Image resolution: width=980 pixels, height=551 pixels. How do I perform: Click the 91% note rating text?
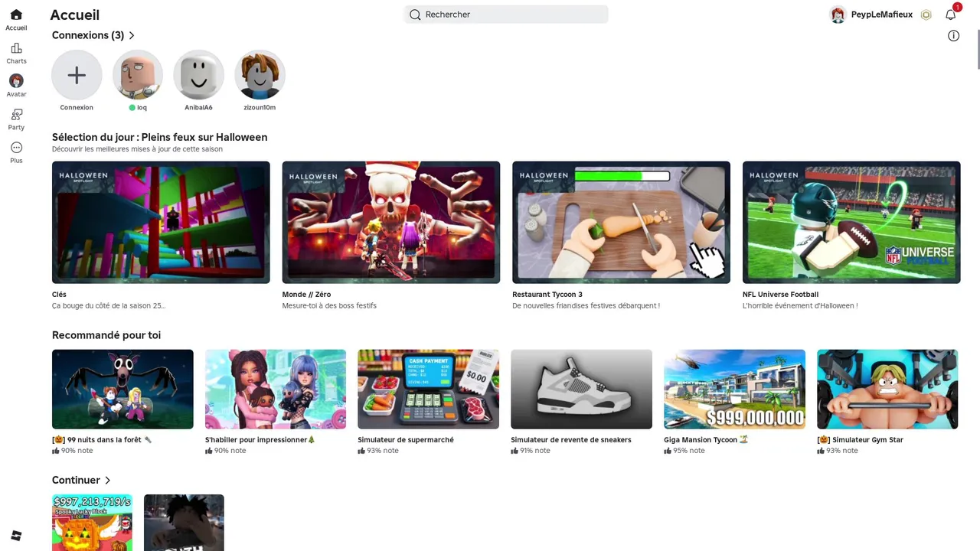(535, 451)
